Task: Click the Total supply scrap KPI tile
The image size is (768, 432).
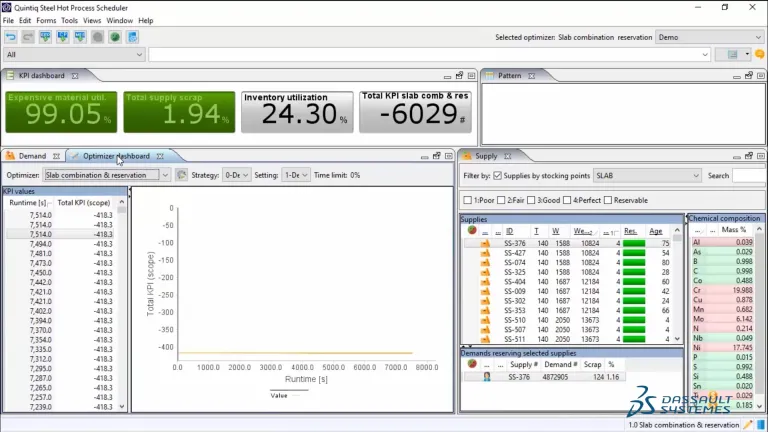Action: [x=179, y=112]
